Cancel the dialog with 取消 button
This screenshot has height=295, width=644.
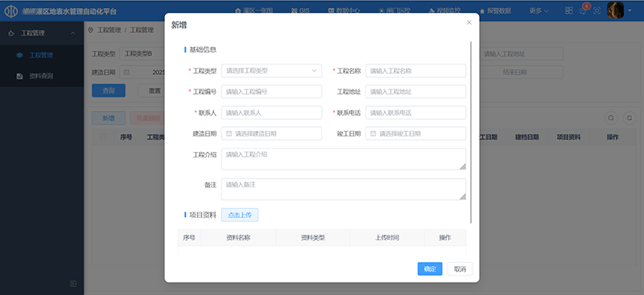coord(460,268)
